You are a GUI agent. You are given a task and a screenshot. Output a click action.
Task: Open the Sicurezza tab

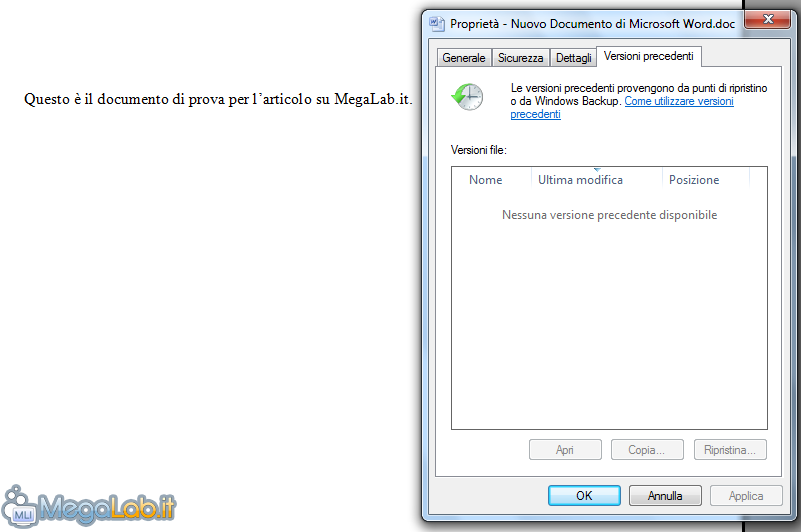(521, 58)
